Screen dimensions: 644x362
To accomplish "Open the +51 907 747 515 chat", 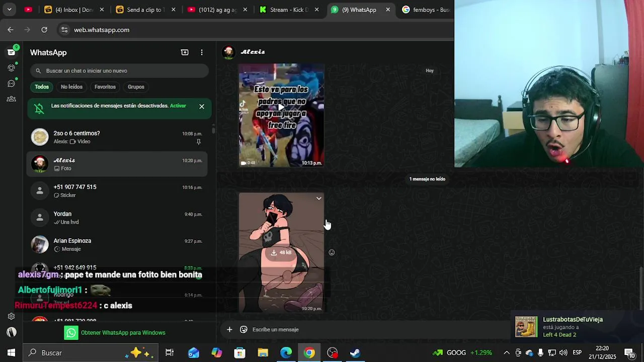I will point(117,191).
